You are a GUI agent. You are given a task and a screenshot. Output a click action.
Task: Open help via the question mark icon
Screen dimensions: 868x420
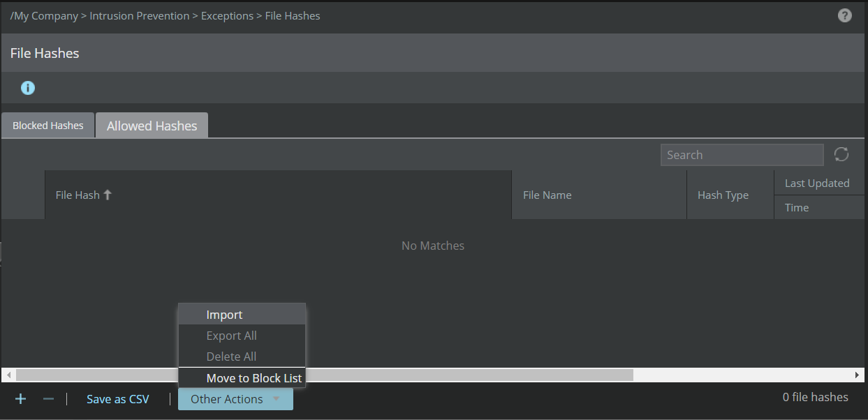pos(845,15)
